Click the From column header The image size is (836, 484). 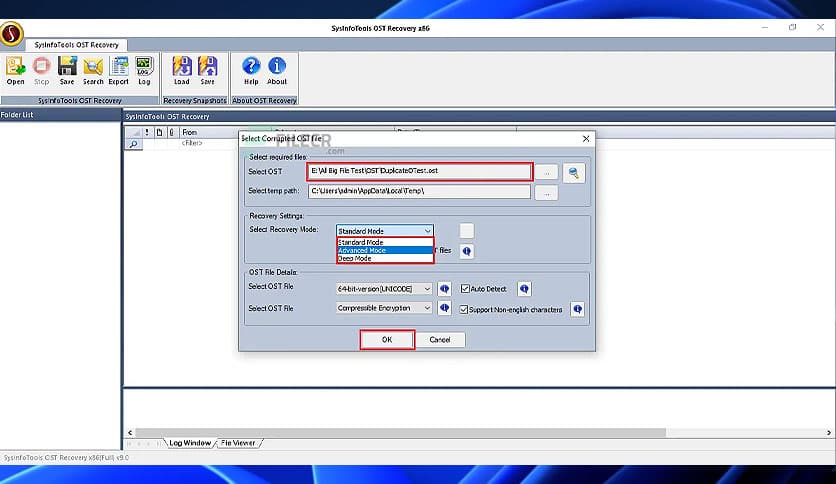(x=190, y=132)
